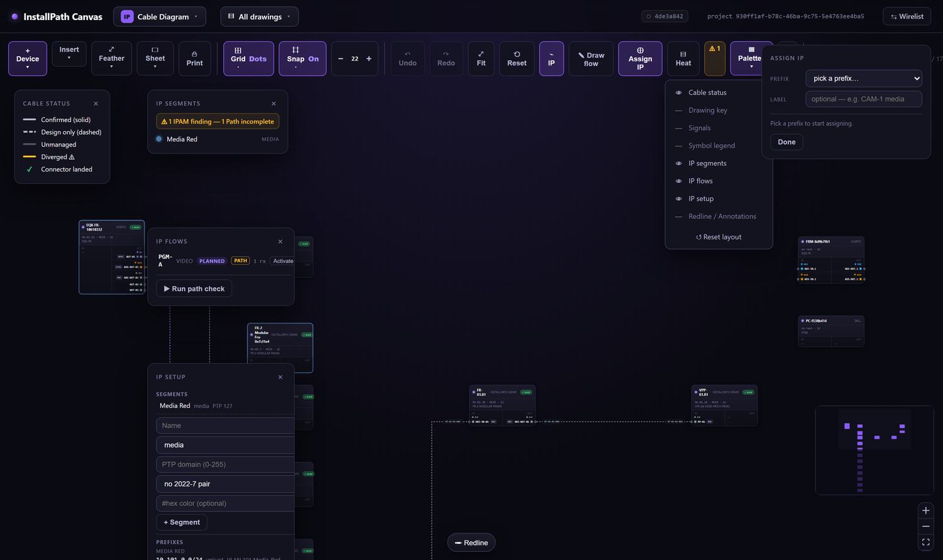Image resolution: width=943 pixels, height=560 pixels.
Task: Open the pick a prefix dropdown
Action: 864,79
